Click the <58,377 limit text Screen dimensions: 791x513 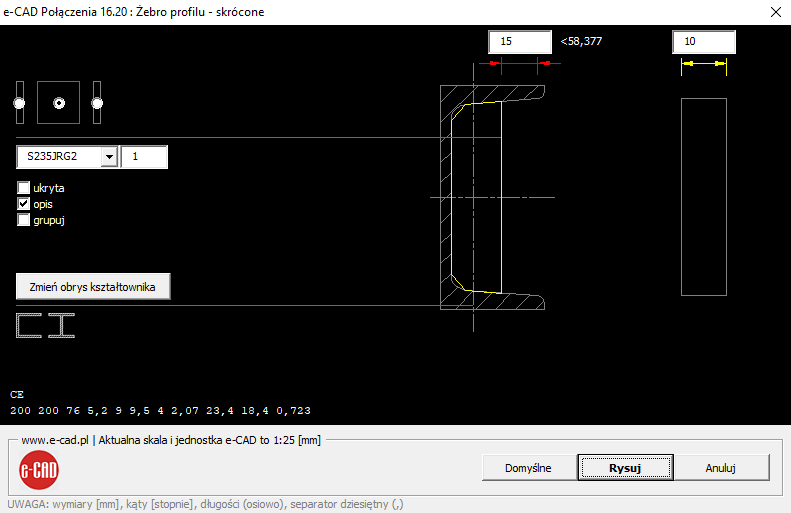[x=581, y=41]
